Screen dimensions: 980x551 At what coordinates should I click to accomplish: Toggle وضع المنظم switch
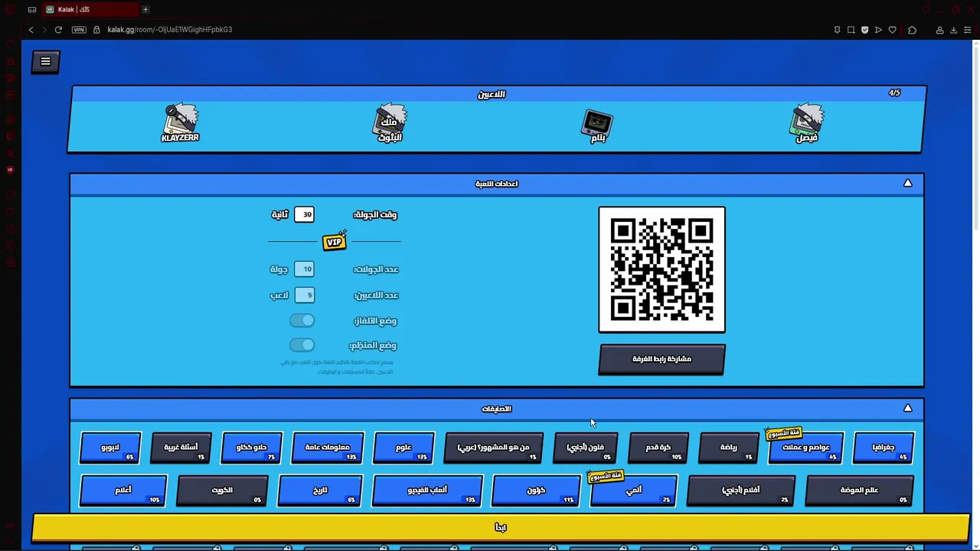pos(302,345)
